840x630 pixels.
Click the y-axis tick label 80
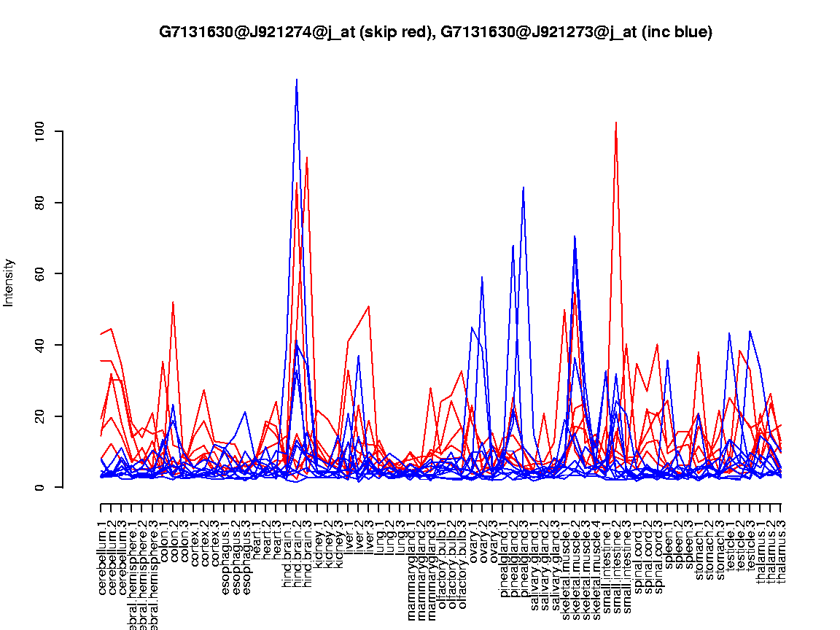pos(40,203)
